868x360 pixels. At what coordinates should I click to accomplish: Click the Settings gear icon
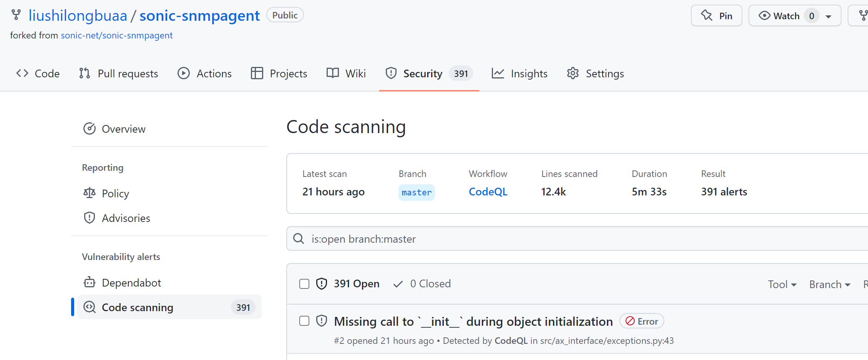[x=573, y=73]
